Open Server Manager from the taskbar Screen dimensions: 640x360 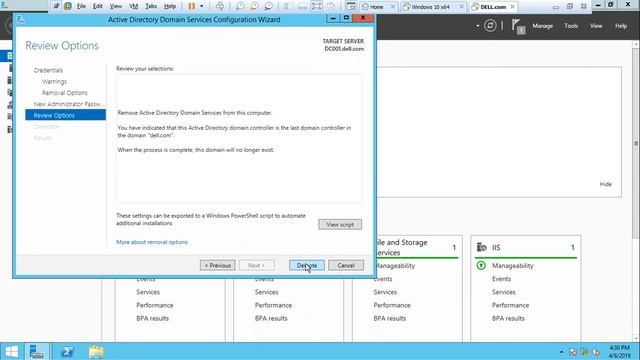pos(37,351)
